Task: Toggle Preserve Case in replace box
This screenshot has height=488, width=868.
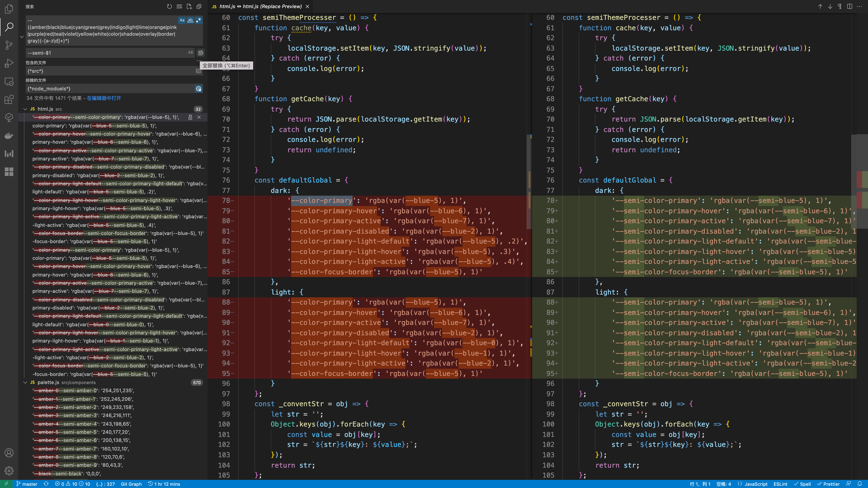Action: tap(190, 53)
